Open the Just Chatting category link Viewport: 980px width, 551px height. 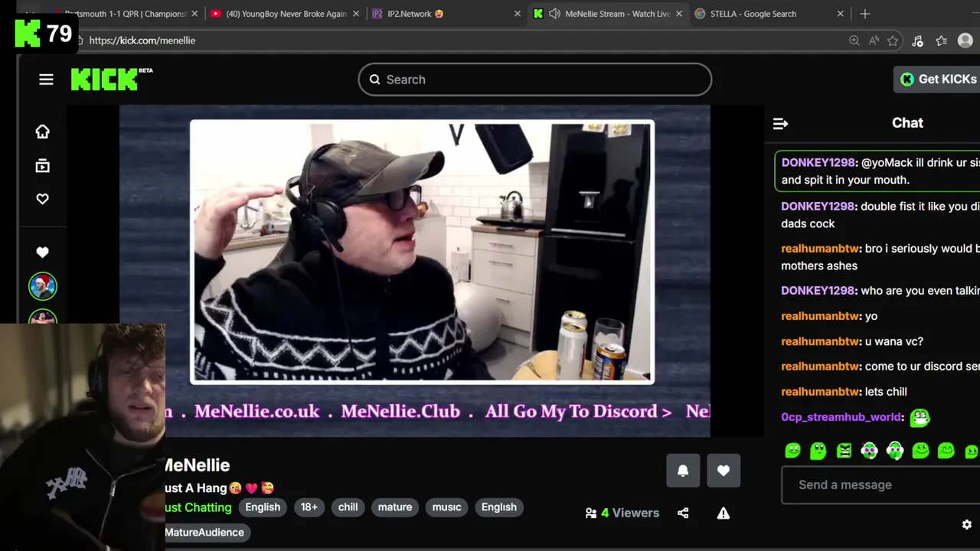(198, 507)
